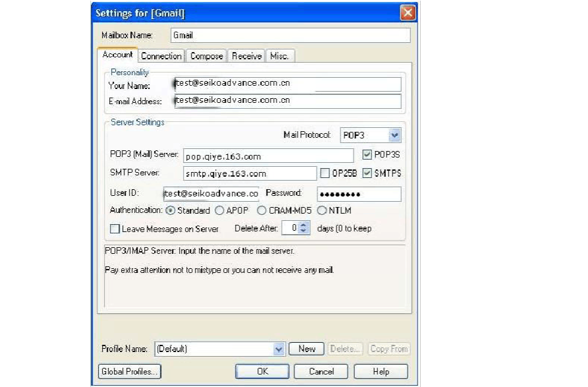Viewport: 588px width, 387px height.
Task: Toggle the POP3S checkbox
Action: tap(367, 155)
